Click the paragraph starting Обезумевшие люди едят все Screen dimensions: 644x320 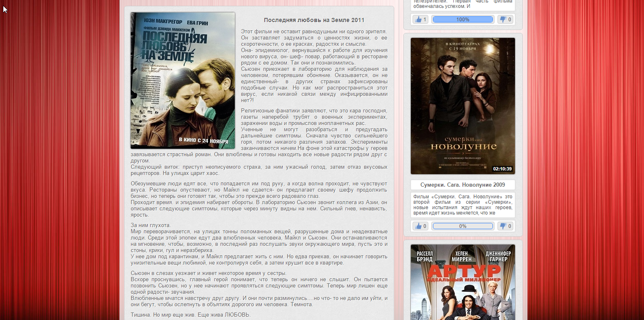pos(259,190)
